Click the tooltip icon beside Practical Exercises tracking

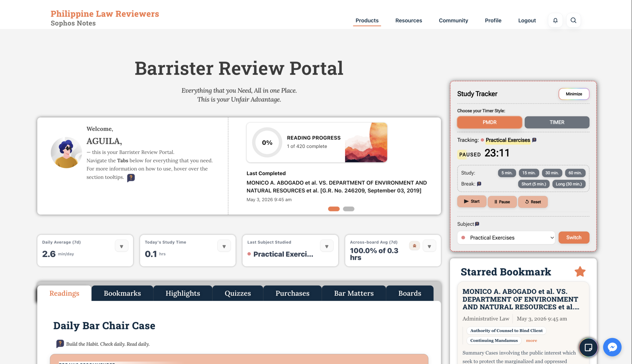pyautogui.click(x=534, y=140)
